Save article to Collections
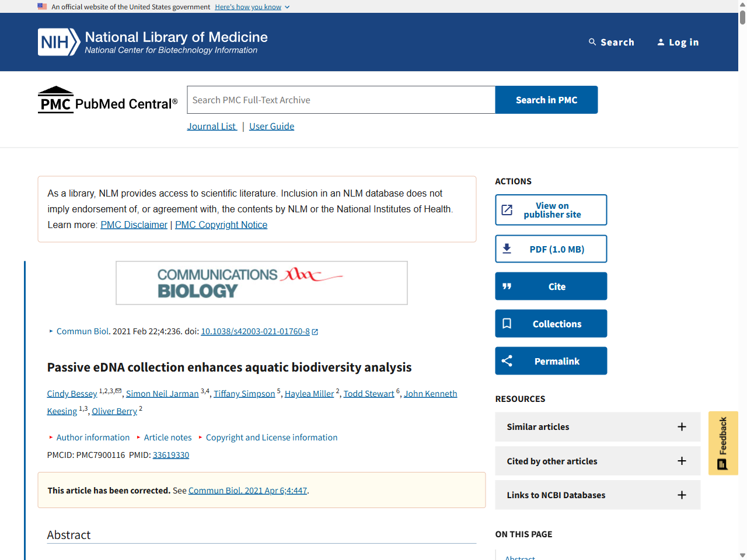747x560 pixels. click(551, 324)
